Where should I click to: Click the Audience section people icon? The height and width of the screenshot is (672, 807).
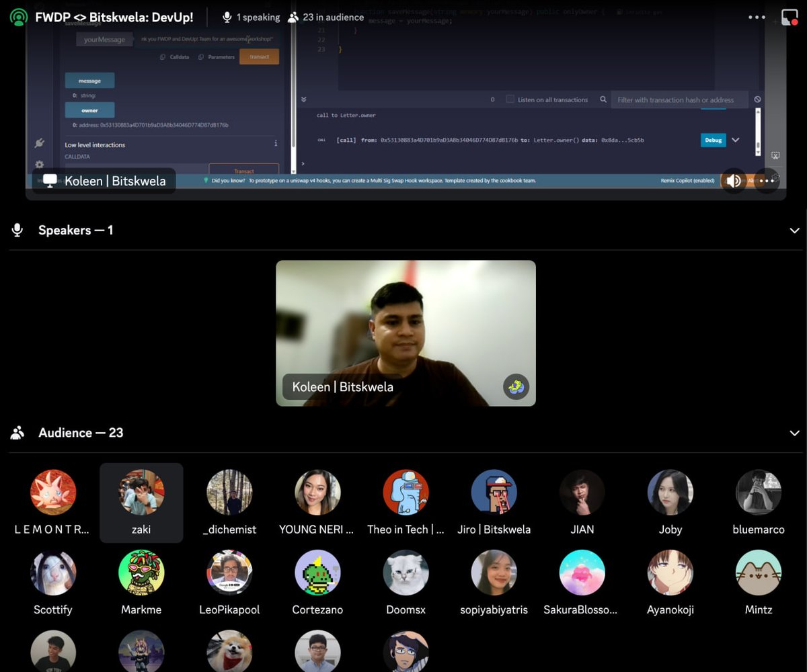click(17, 433)
